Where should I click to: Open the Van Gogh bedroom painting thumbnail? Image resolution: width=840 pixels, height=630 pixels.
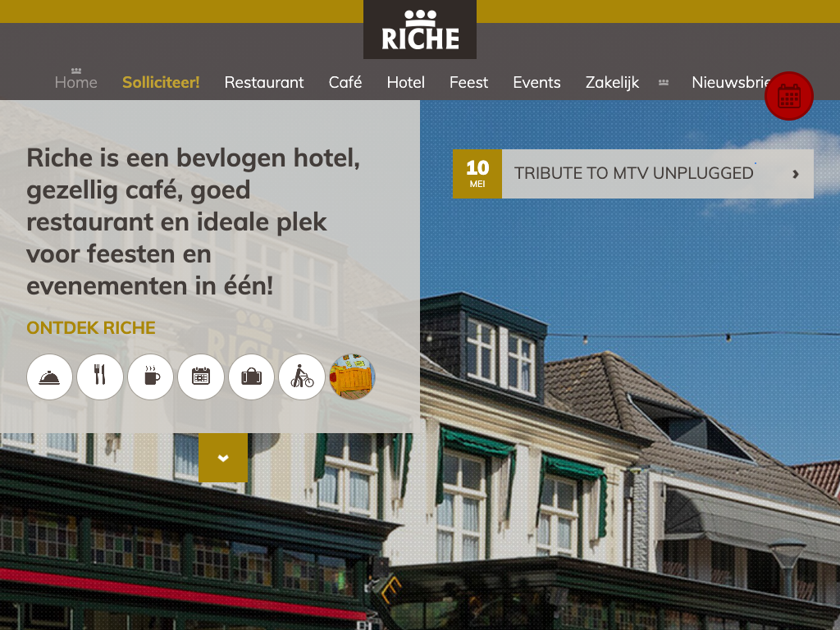pyautogui.click(x=352, y=377)
